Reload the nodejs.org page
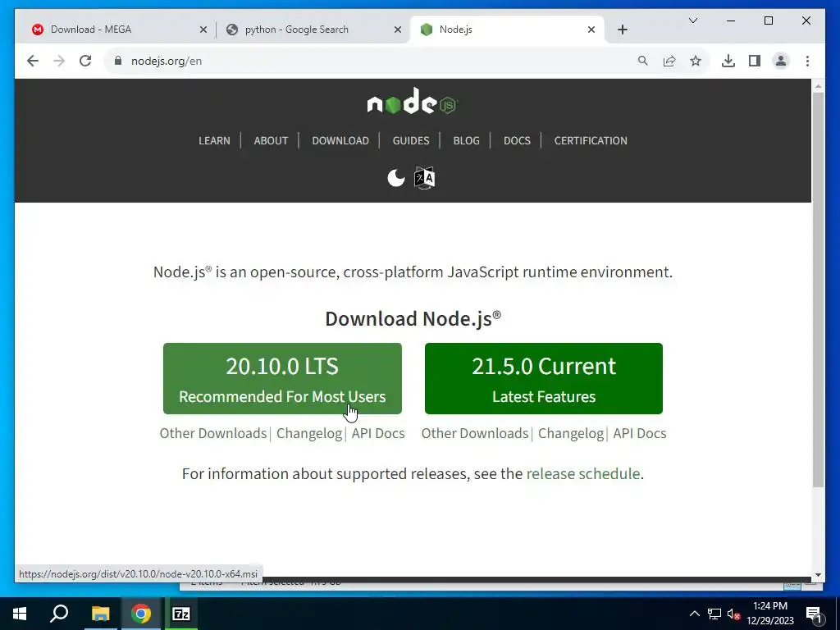The width and height of the screenshot is (840, 630). [85, 61]
